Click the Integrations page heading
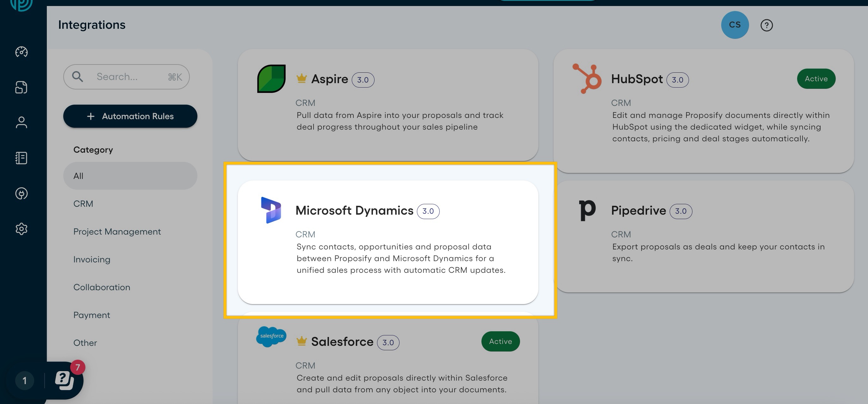The height and width of the screenshot is (404, 868). 92,25
